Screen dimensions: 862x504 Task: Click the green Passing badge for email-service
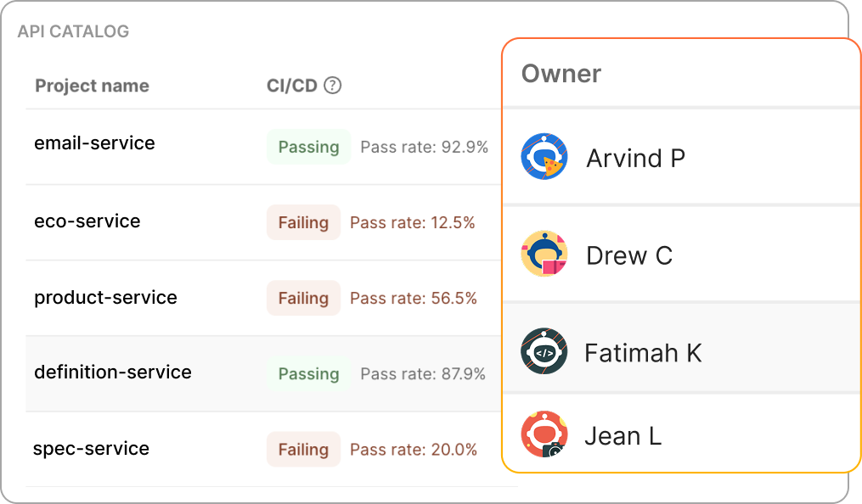pos(307,146)
